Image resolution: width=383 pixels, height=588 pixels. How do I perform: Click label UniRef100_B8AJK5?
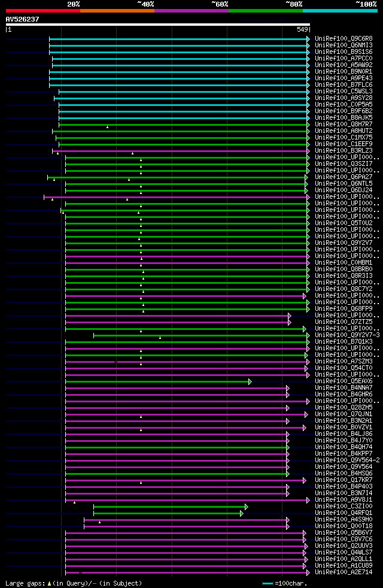click(x=344, y=118)
